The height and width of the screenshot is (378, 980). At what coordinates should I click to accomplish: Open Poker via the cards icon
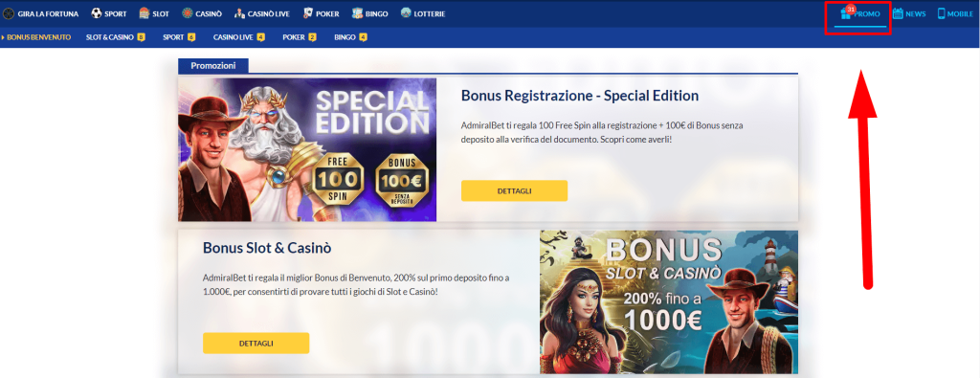pyautogui.click(x=308, y=13)
